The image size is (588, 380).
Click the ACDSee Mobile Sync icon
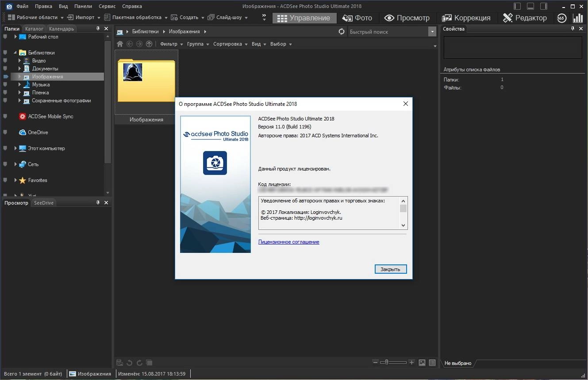[x=23, y=116]
